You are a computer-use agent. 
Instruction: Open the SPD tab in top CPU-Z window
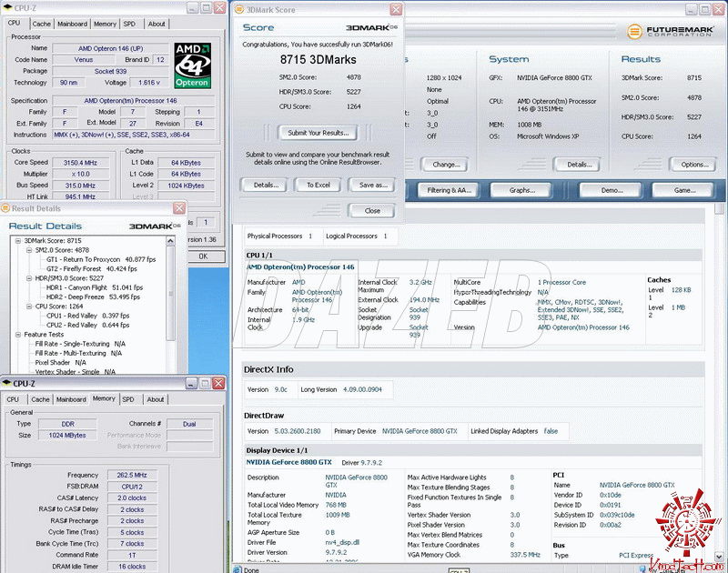129,24
